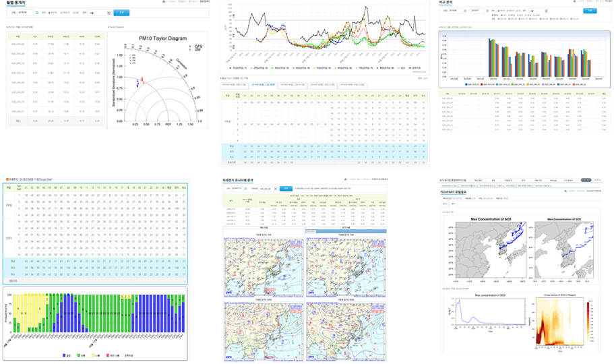
Task: Toggle blue 좋음 legend swatch under stacked bar chart
Action: 64,355
